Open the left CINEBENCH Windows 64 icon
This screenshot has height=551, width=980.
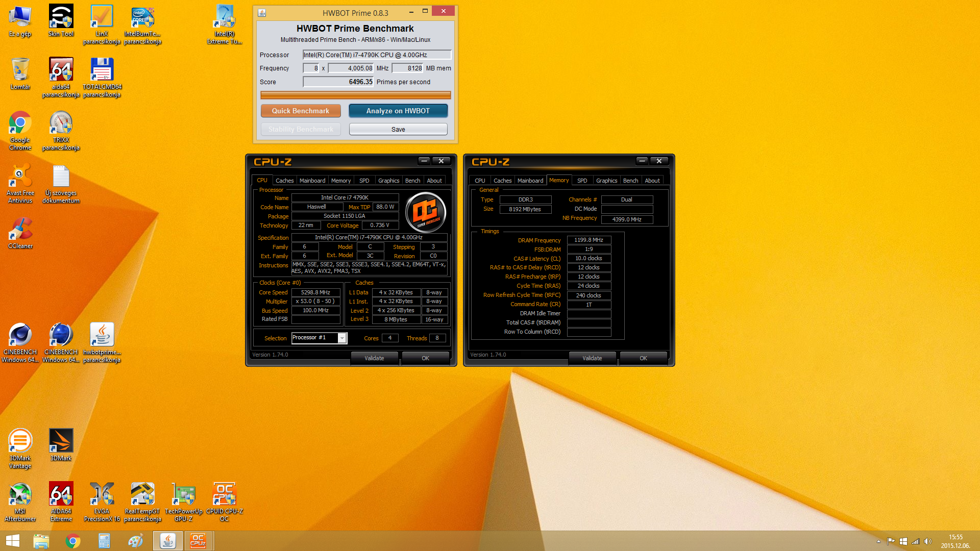(x=20, y=342)
